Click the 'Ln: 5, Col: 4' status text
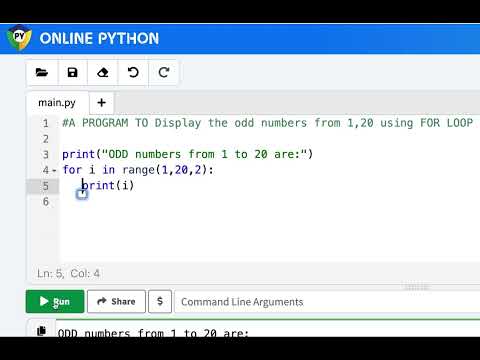Viewport: 480px width, 360px height. pyautogui.click(x=68, y=274)
